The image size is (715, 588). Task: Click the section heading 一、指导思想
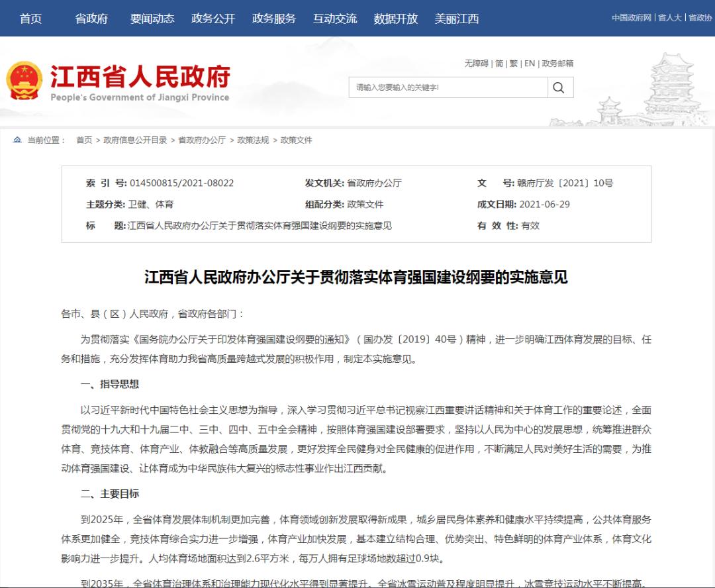[110, 384]
